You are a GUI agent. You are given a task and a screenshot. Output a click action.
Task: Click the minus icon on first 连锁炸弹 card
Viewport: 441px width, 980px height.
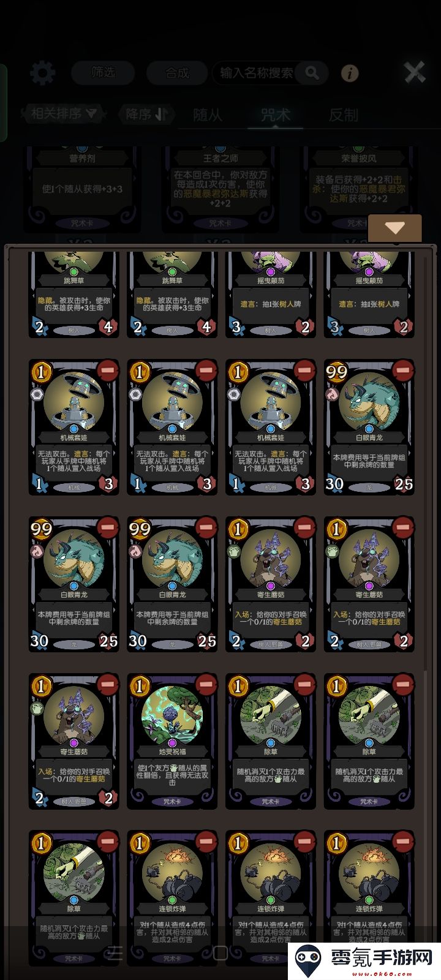point(206,841)
